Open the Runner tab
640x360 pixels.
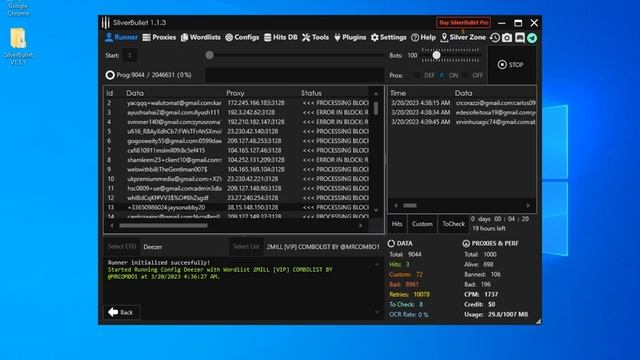[x=121, y=38]
